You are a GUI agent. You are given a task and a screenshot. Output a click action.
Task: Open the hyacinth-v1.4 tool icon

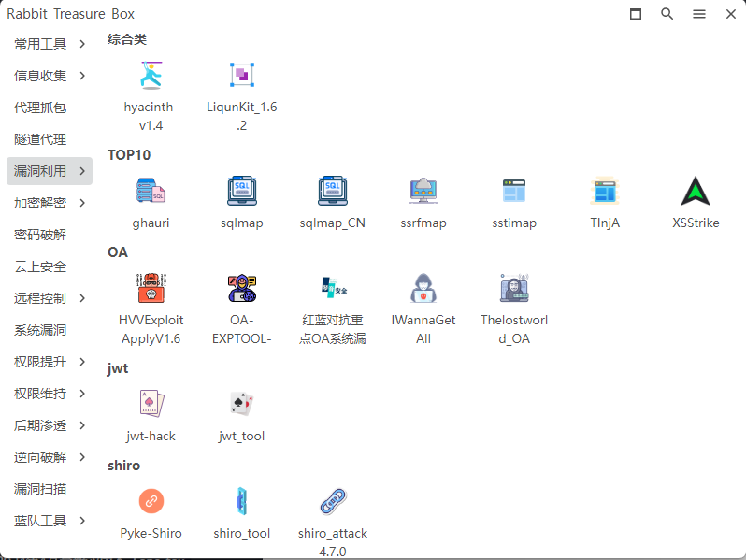(151, 76)
